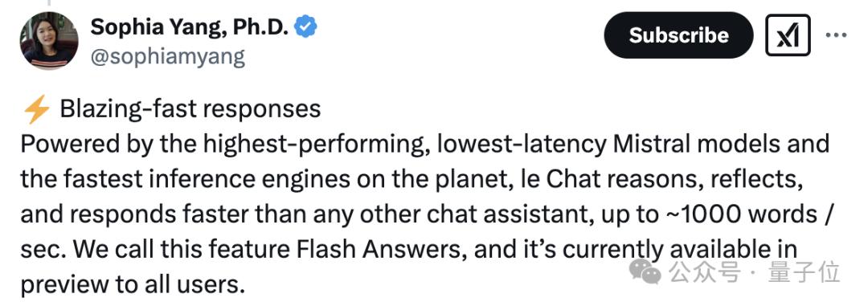Click the "Blazing-fast responses" heading line
Screen dimensions: 868x306
pos(190,109)
